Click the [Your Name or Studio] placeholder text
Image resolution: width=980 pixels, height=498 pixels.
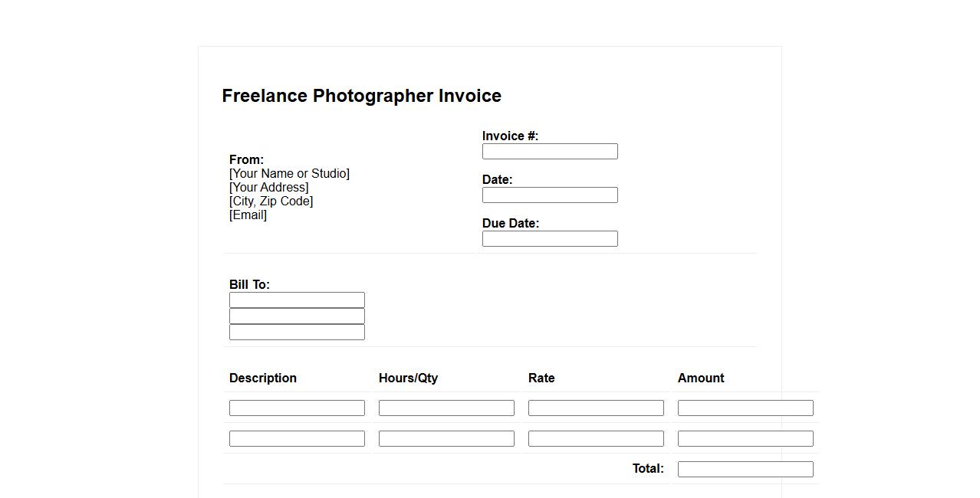tap(289, 174)
